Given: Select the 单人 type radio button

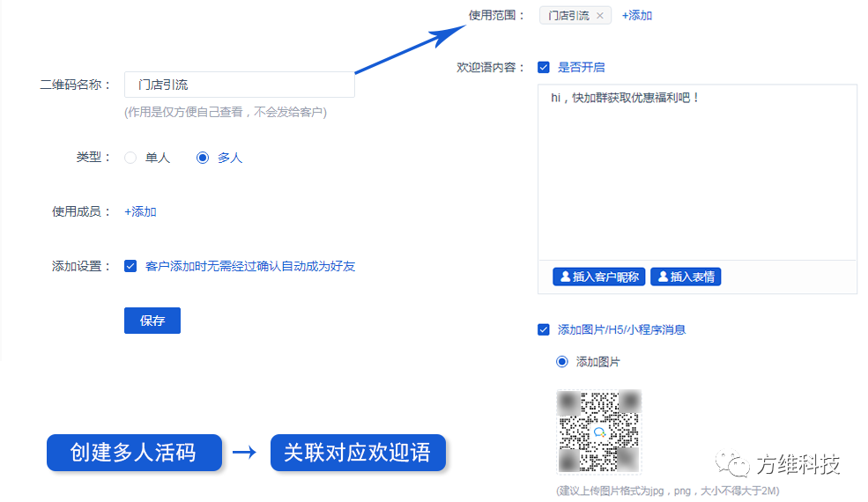Looking at the screenshot, I should coord(130,158).
